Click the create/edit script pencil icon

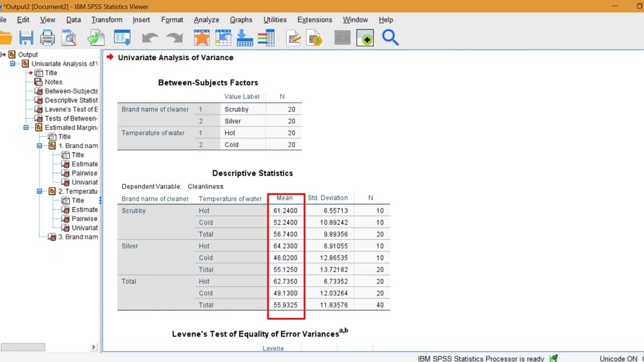point(294,38)
